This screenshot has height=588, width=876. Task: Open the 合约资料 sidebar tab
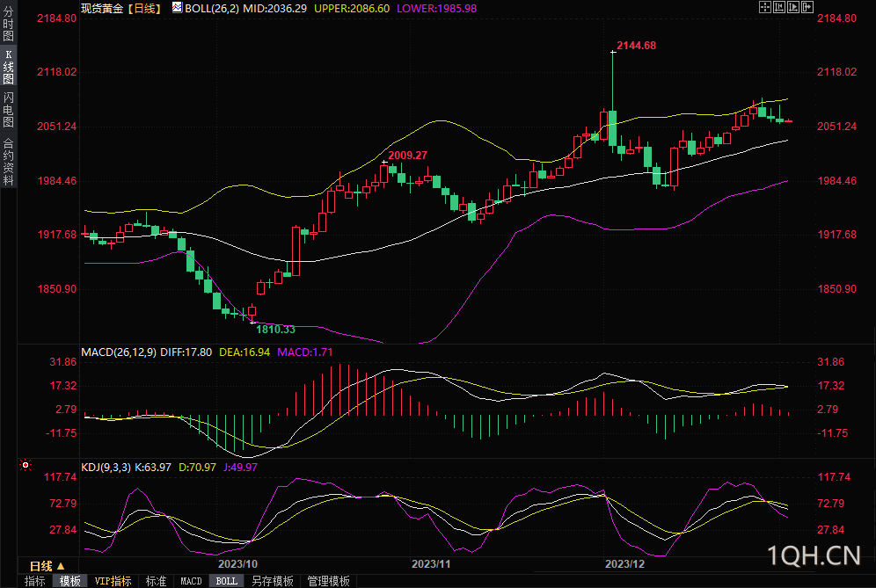(x=8, y=162)
